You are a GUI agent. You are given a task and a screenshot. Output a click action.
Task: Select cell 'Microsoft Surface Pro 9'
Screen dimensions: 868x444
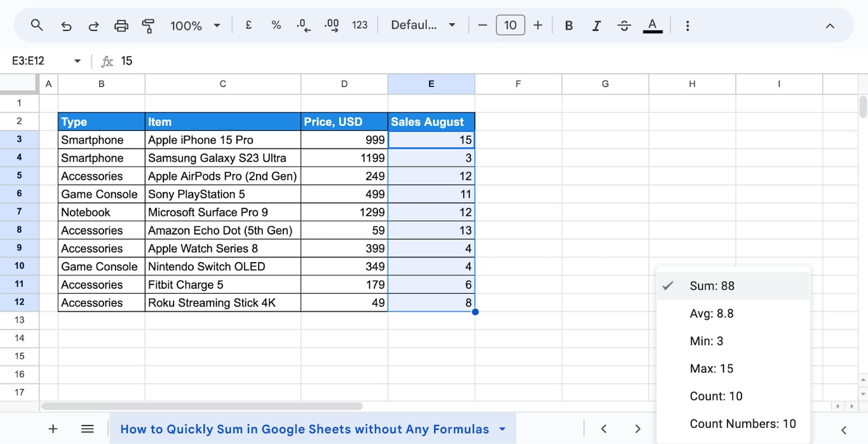[223, 212]
